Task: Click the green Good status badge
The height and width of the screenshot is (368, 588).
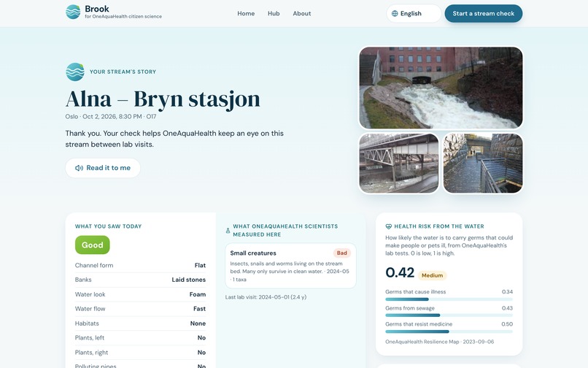Action: click(92, 245)
